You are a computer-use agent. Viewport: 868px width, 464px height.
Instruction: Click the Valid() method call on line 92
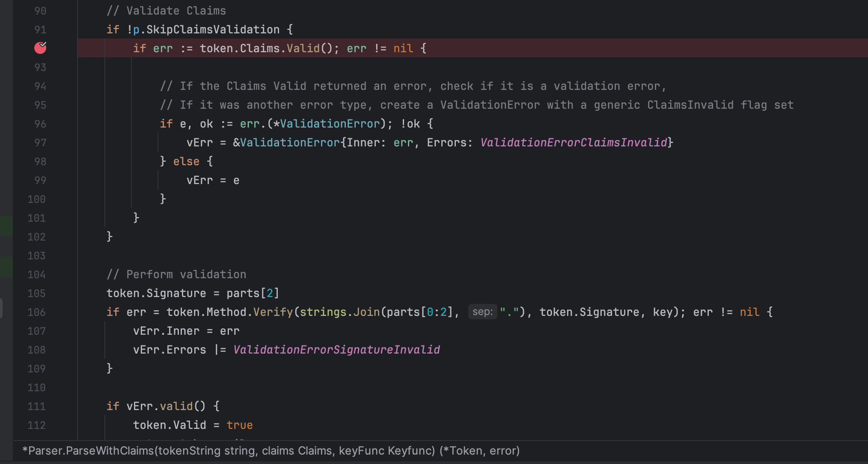click(x=310, y=48)
